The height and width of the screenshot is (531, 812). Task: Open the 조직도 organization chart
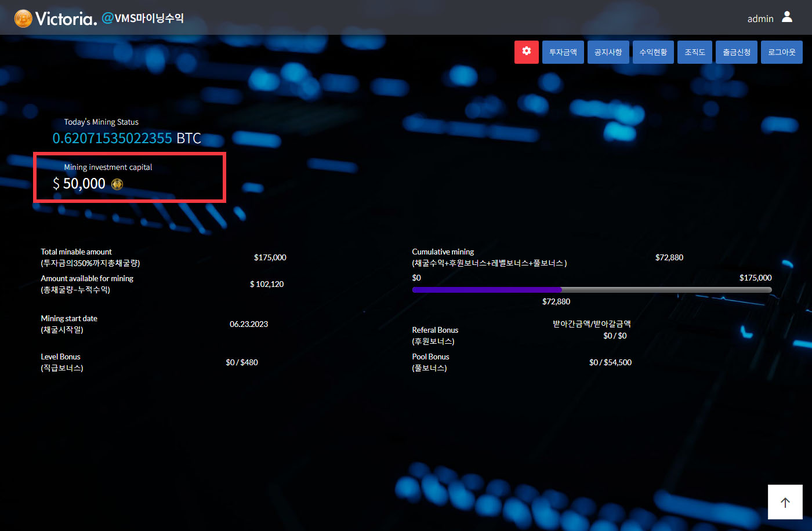[x=694, y=52]
